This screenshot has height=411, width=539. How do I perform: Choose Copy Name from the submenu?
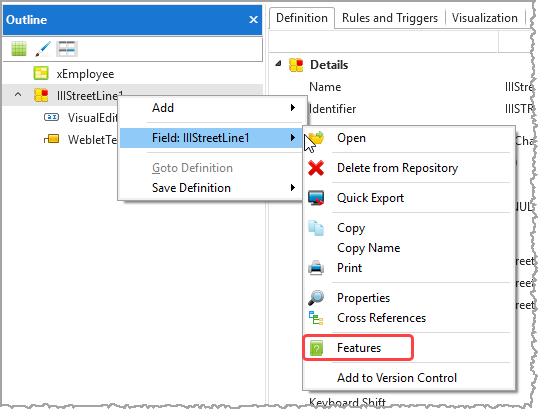(x=368, y=248)
